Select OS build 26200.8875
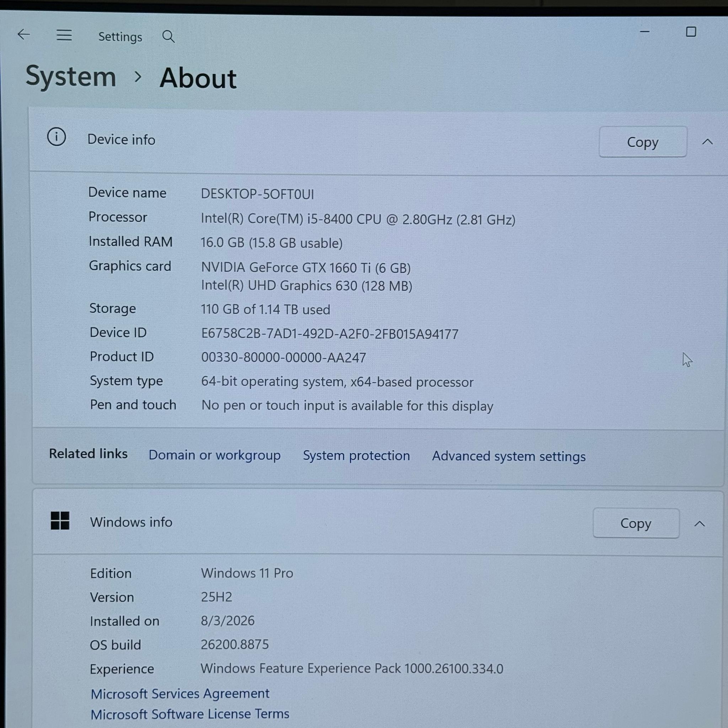728x728 pixels. (235, 644)
